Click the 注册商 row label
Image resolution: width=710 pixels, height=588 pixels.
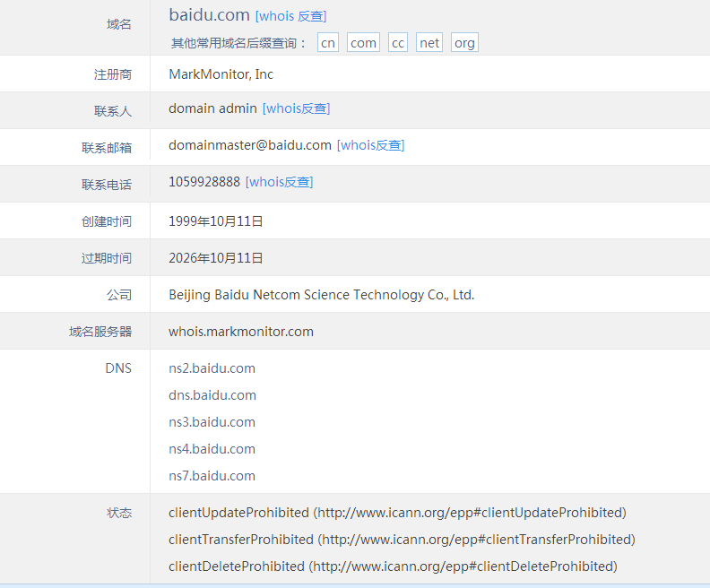click(113, 74)
